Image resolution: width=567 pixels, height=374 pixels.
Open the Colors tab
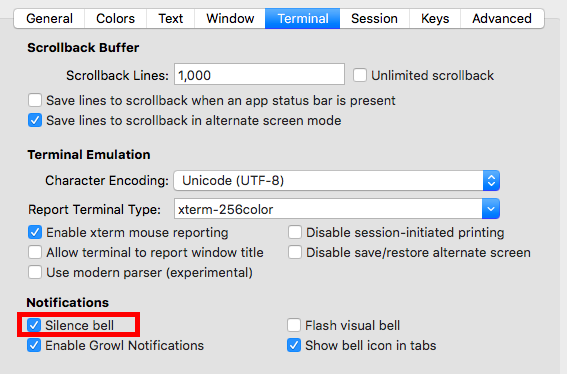115,18
